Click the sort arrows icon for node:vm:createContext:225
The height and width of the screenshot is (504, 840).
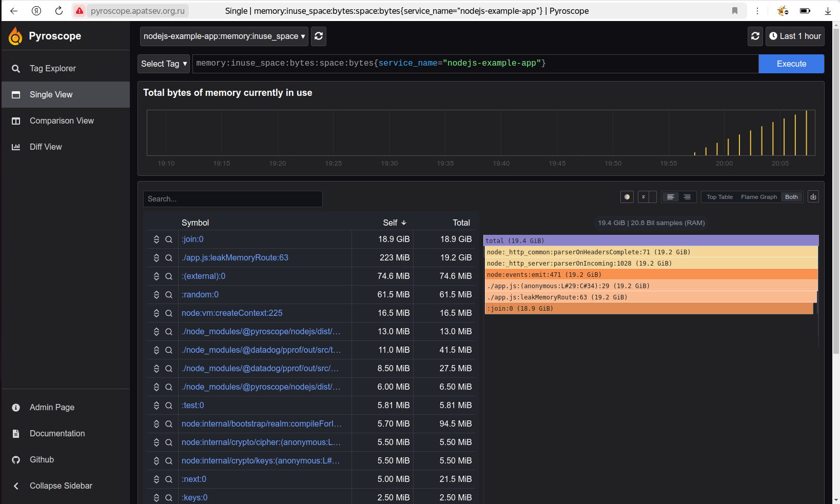click(x=157, y=313)
